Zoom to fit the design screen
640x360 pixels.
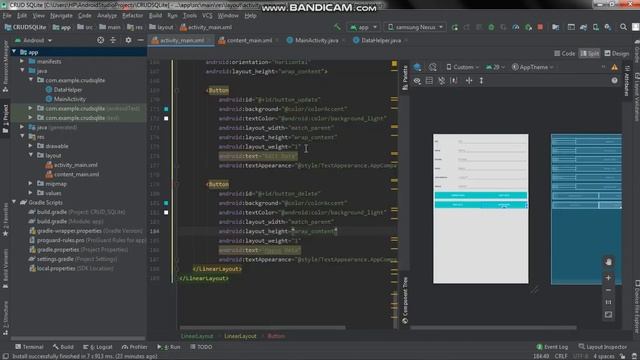[x=608, y=315]
